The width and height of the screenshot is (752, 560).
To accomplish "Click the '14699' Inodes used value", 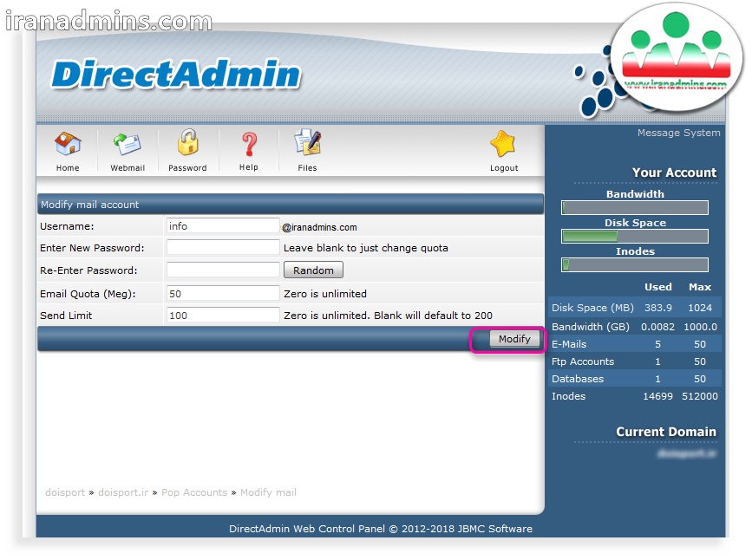I will (x=657, y=396).
